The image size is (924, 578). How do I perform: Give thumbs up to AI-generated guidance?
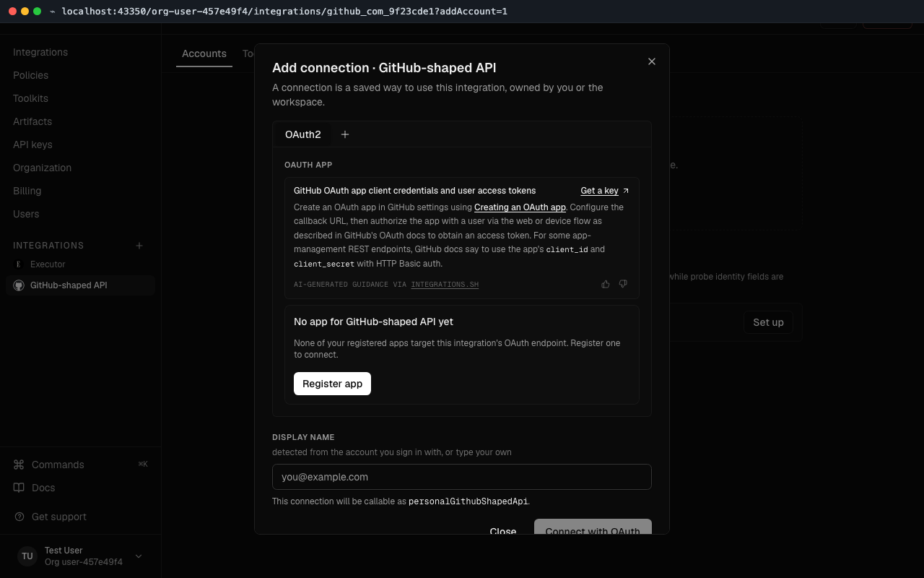click(606, 284)
